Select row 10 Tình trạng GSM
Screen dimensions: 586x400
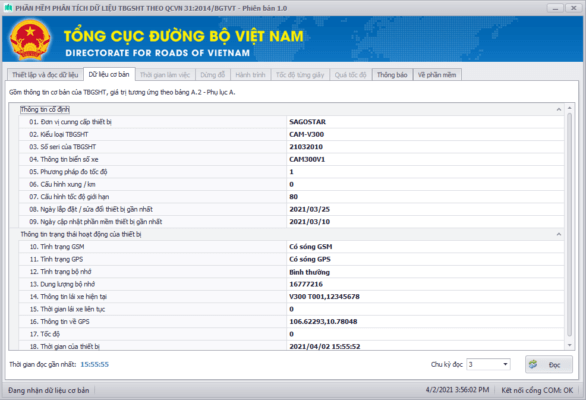pyautogui.click(x=292, y=247)
